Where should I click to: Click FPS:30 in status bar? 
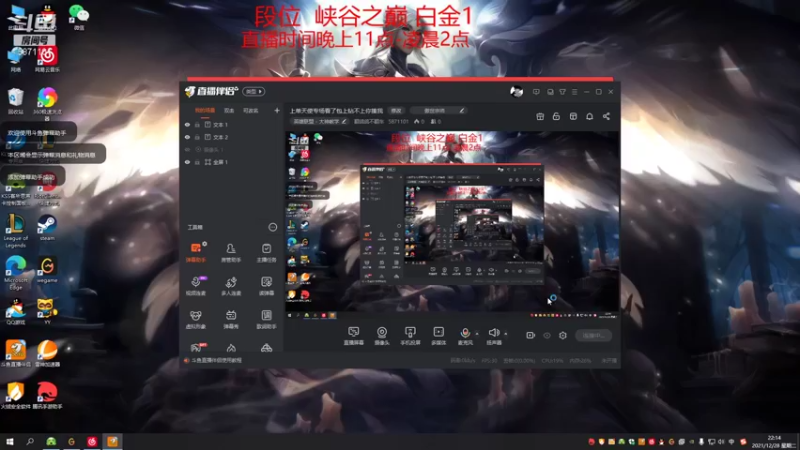489,361
